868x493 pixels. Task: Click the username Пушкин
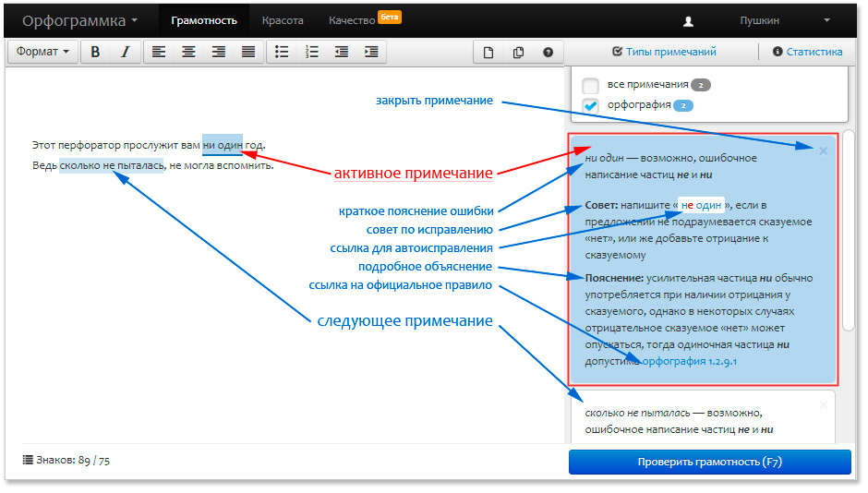pyautogui.click(x=759, y=20)
